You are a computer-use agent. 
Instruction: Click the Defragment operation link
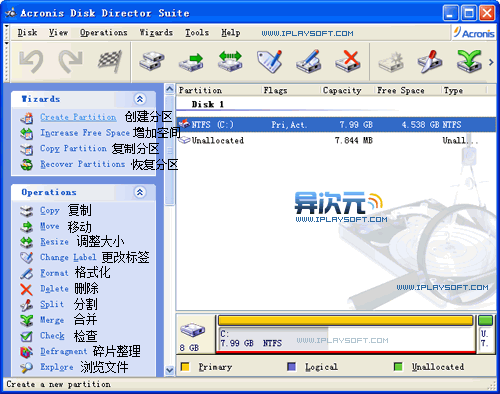64,351
